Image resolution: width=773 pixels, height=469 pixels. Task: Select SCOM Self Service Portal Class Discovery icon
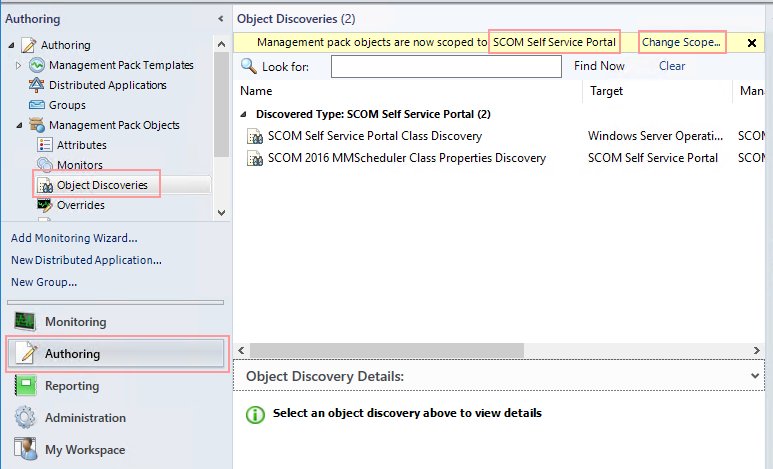pos(255,136)
